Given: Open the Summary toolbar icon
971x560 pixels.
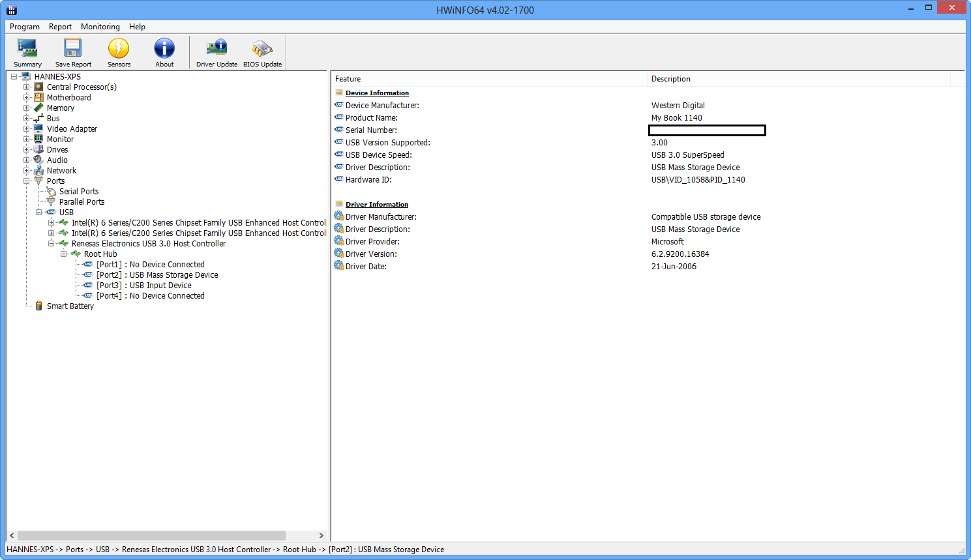Looking at the screenshot, I should [x=27, y=49].
